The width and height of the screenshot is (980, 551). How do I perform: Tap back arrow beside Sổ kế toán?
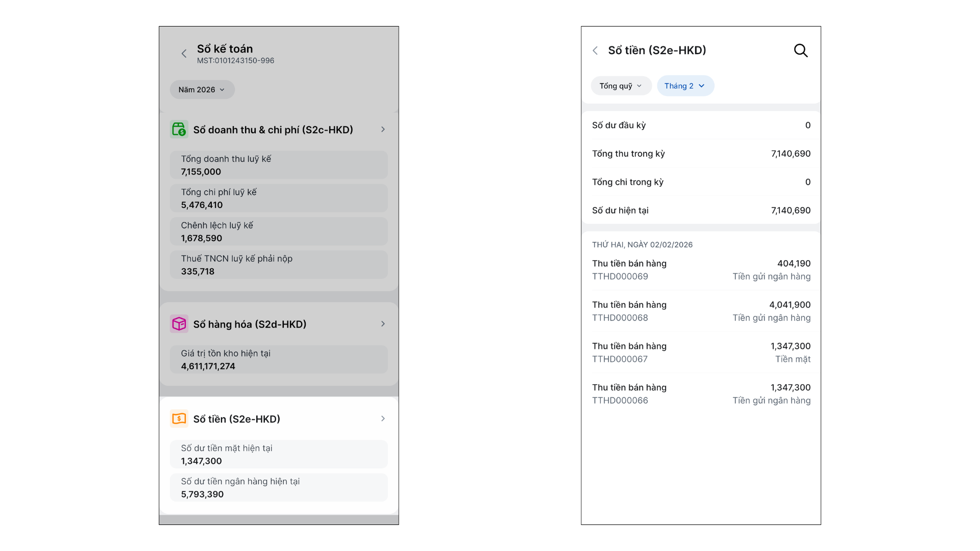coord(184,54)
